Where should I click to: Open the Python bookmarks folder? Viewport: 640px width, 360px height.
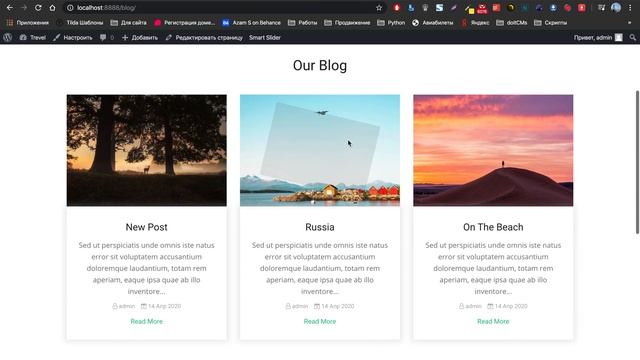coord(391,22)
